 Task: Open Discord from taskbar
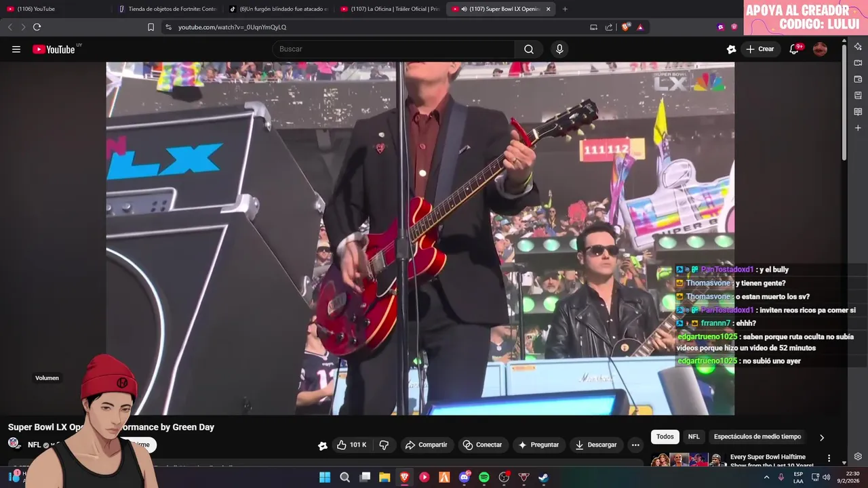pyautogui.click(x=465, y=477)
